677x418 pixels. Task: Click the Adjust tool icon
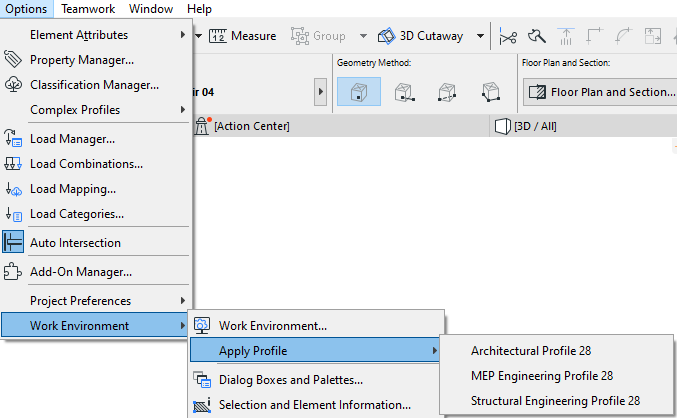pyautogui.click(x=537, y=36)
